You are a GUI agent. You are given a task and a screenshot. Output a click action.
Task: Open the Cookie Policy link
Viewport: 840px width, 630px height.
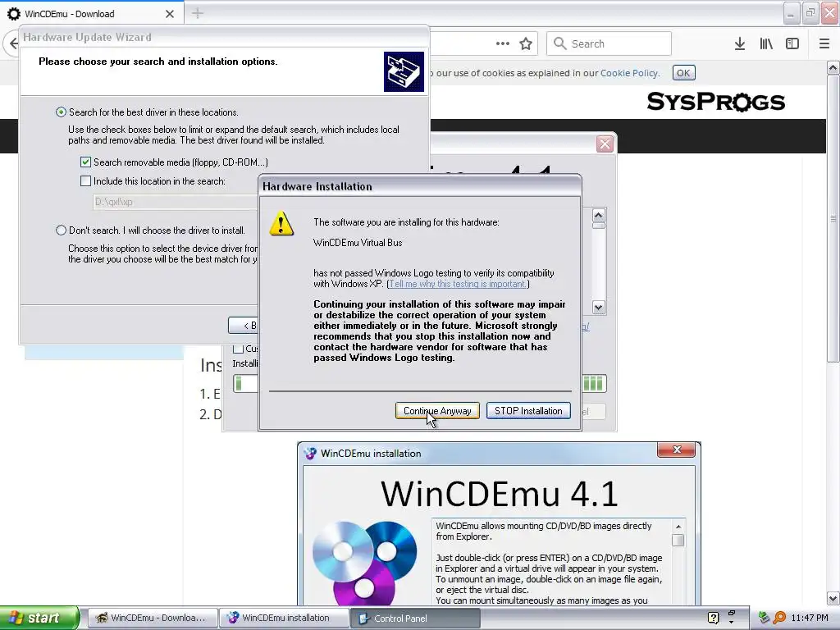click(x=629, y=73)
